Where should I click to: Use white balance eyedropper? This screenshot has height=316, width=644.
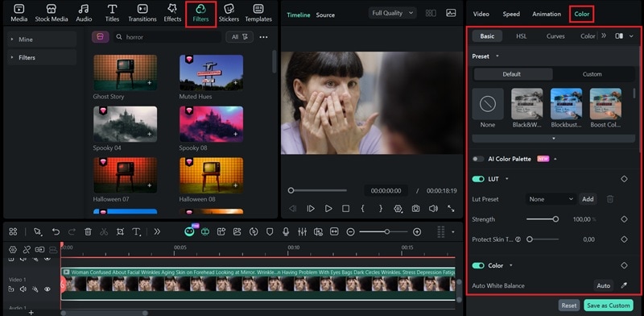coord(624,285)
